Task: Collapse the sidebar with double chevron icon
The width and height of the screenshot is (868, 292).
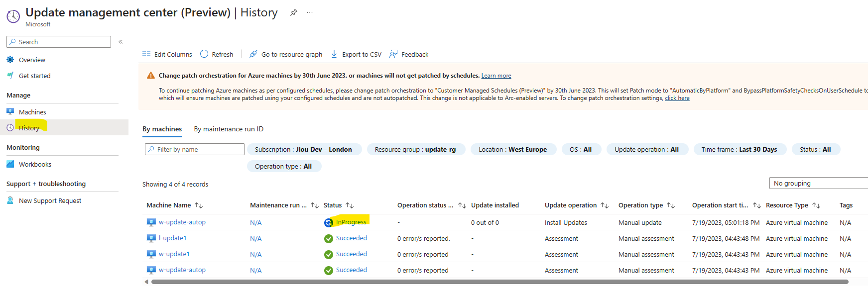Action: click(x=121, y=42)
